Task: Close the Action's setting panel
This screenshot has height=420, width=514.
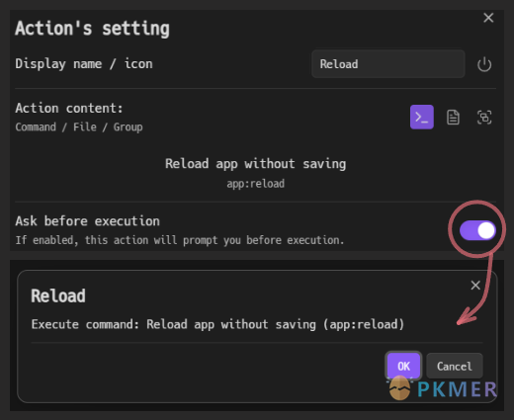Action: point(488,18)
